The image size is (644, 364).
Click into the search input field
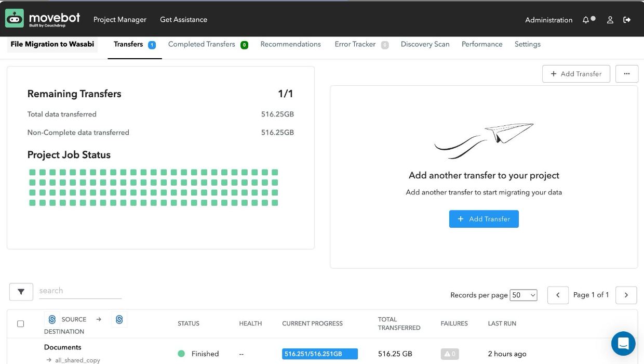coord(80,291)
